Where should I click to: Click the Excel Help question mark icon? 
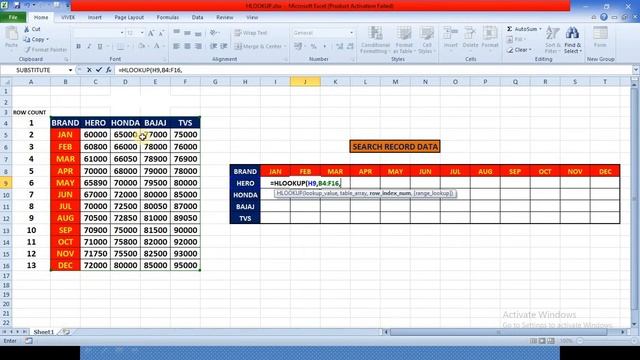coord(604,17)
